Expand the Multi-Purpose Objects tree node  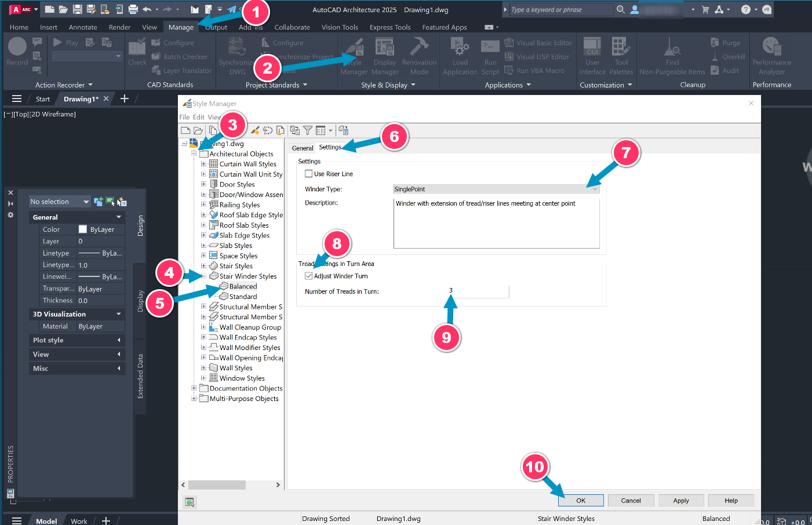(194, 399)
